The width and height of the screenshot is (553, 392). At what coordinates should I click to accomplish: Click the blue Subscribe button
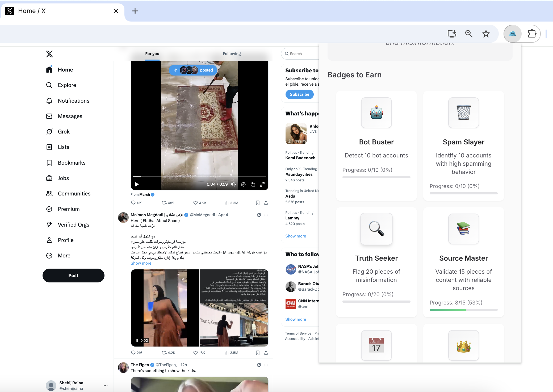(x=299, y=94)
